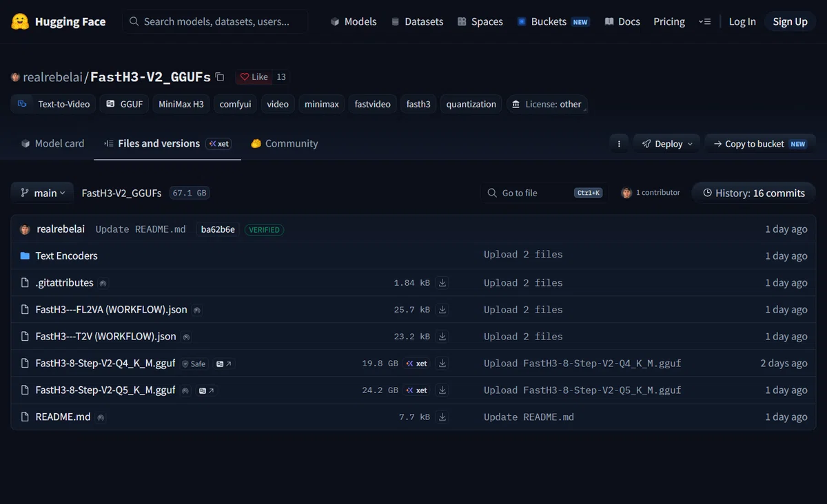The image size is (827, 504).
Task: Open viewer icon beside Q5_K_M.gguf
Action: (x=207, y=390)
